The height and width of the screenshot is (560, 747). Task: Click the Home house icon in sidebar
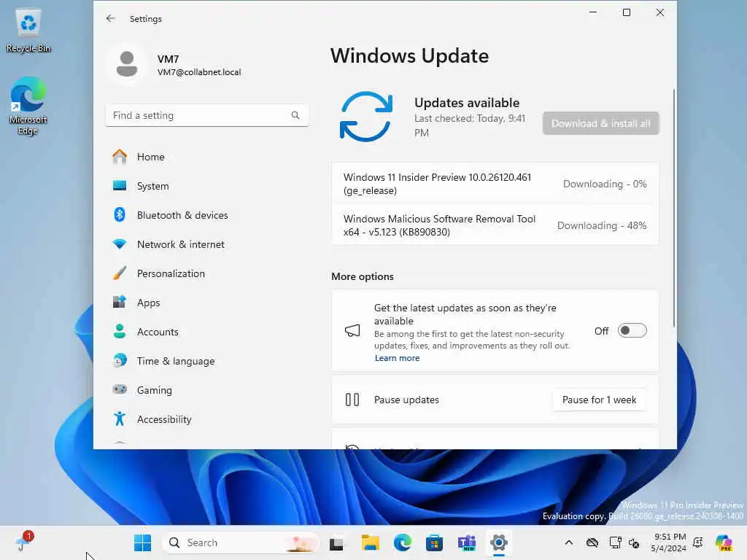(x=120, y=157)
